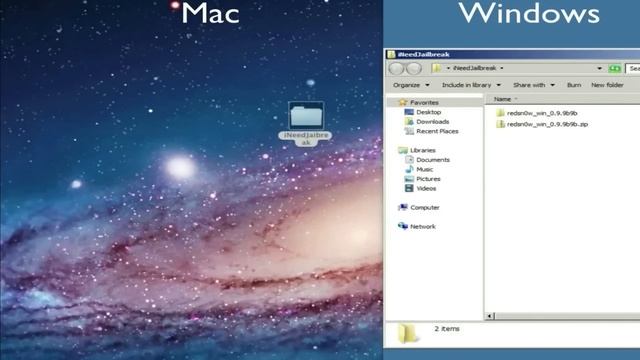Screen dimensions: 640x360
Task: Click the Favorites star icon
Action: 403,102
